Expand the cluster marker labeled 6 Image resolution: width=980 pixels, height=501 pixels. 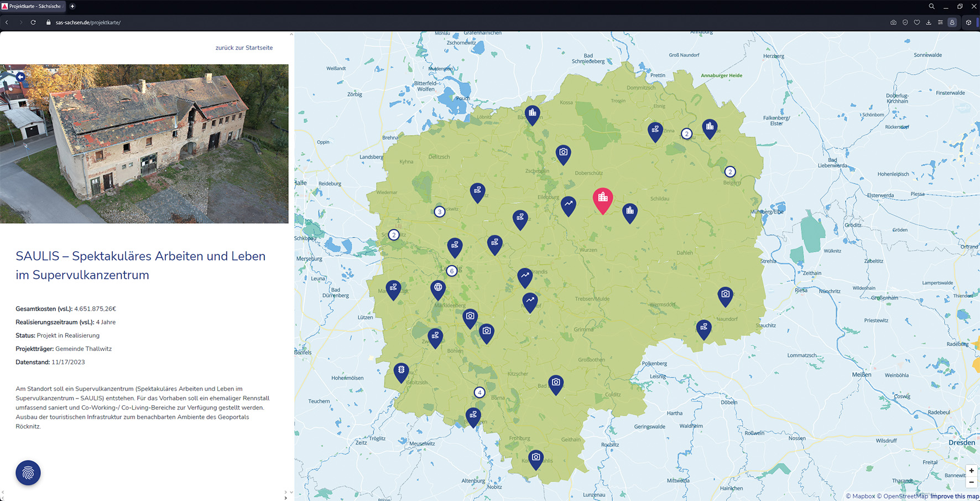point(452,271)
